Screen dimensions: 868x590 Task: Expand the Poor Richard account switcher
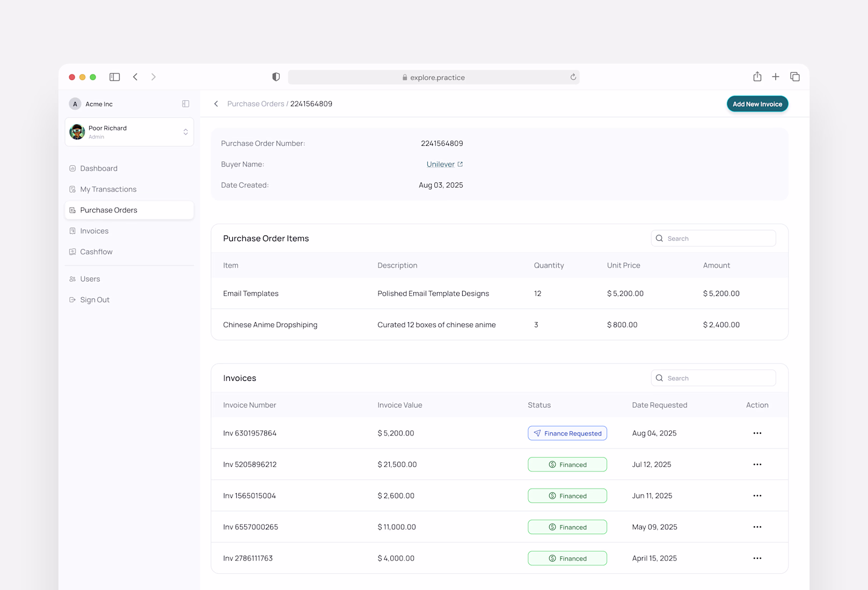pos(185,132)
